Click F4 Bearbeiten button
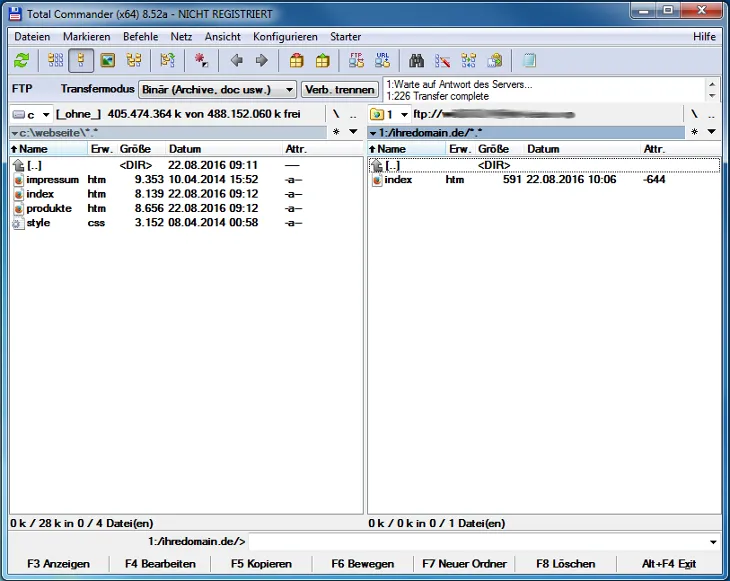Viewport: 730px width, 581px height. pyautogui.click(x=160, y=564)
